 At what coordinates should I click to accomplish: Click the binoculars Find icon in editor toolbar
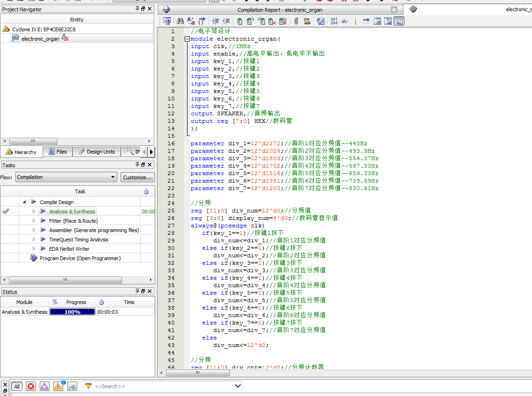180,21
